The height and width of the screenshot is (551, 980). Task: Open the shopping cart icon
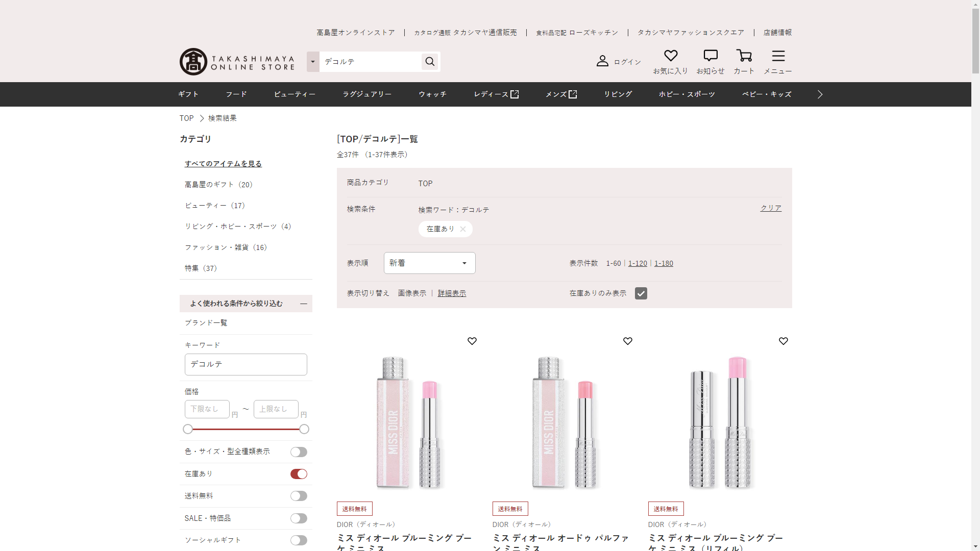click(744, 56)
